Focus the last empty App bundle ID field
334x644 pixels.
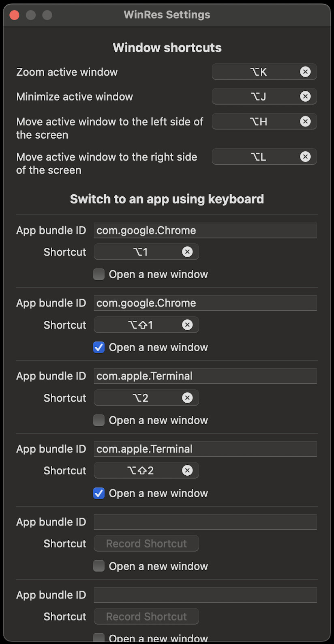pyautogui.click(x=205, y=595)
